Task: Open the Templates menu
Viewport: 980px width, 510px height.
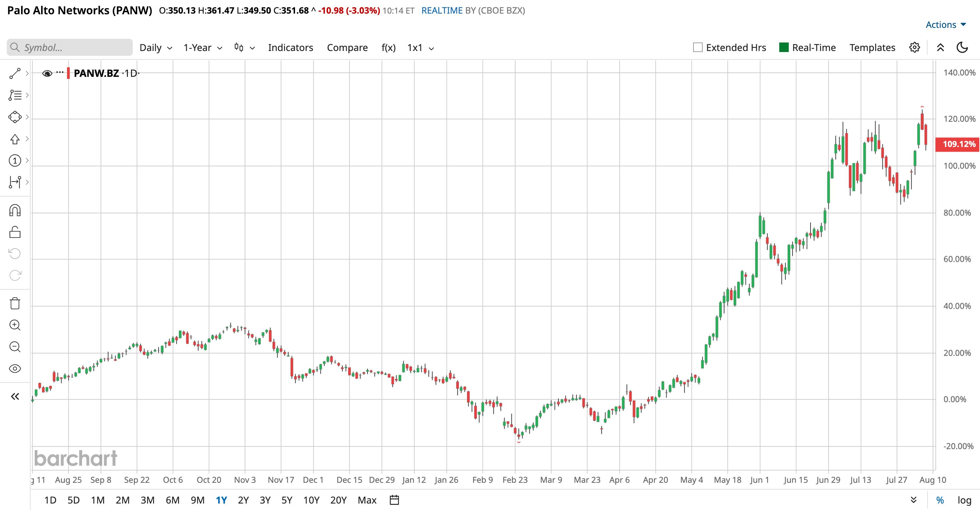Action: pos(872,48)
